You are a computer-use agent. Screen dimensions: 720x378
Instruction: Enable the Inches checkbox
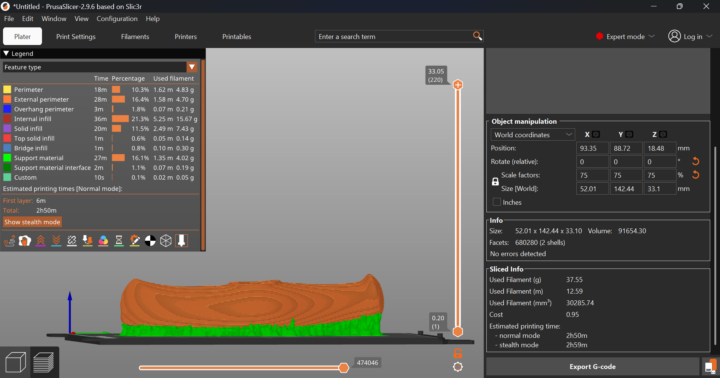click(x=496, y=202)
